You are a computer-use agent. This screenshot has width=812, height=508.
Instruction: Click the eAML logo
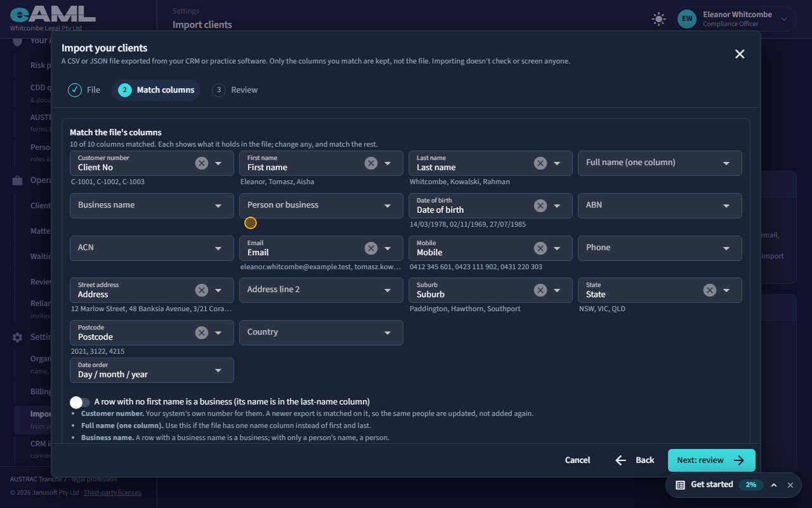pyautogui.click(x=53, y=14)
